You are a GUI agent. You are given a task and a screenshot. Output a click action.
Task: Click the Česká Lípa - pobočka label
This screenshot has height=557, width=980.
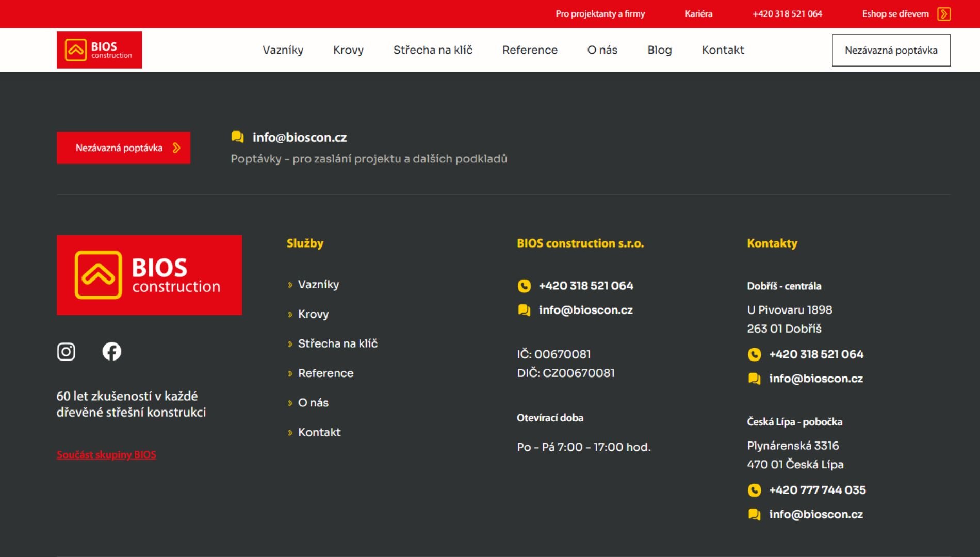point(795,422)
